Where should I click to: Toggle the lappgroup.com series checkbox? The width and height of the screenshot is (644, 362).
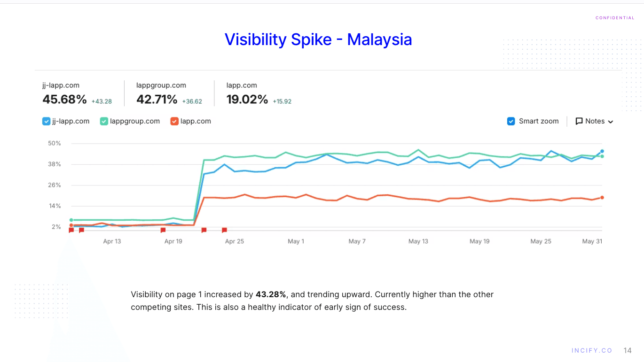click(104, 121)
